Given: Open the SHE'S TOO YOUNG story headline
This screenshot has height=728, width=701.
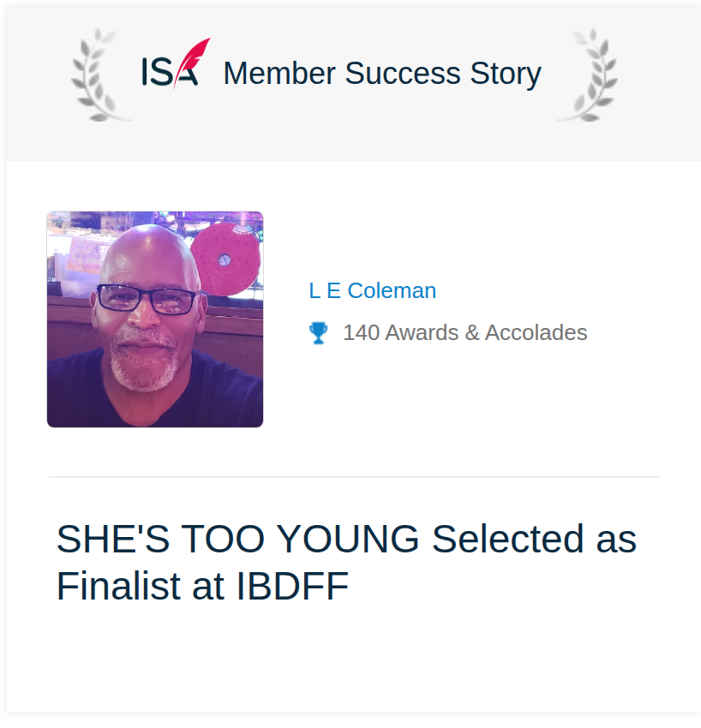Looking at the screenshot, I should (346, 562).
